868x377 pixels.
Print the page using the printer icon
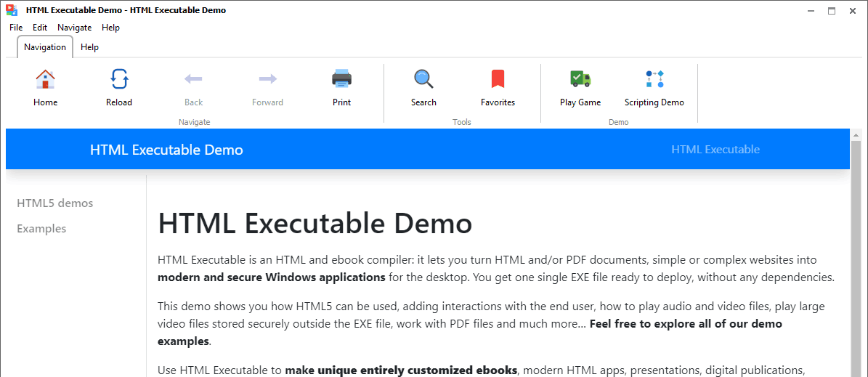[341, 79]
